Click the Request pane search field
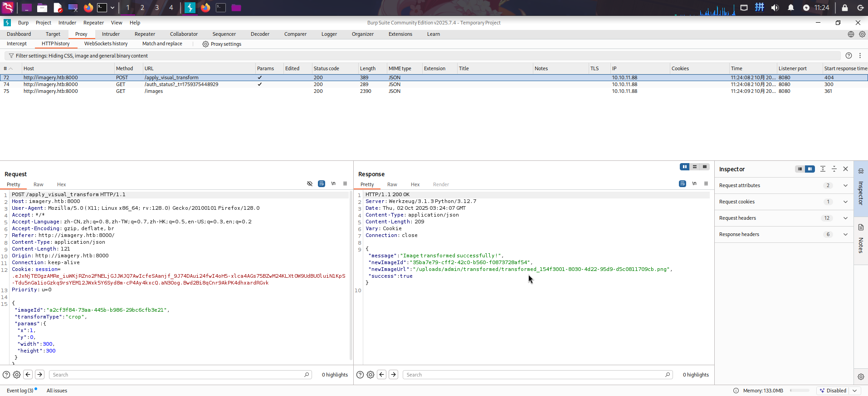Viewport: 868px width, 396px height. point(177,375)
